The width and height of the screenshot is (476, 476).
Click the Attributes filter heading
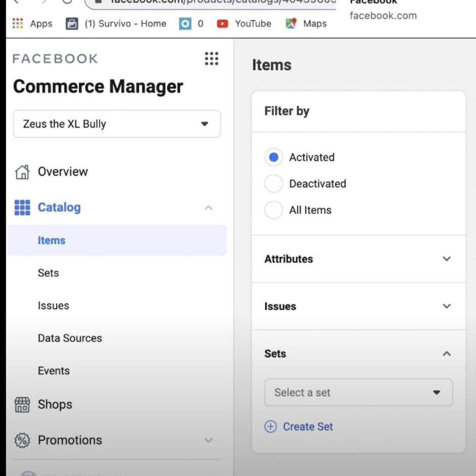point(289,259)
